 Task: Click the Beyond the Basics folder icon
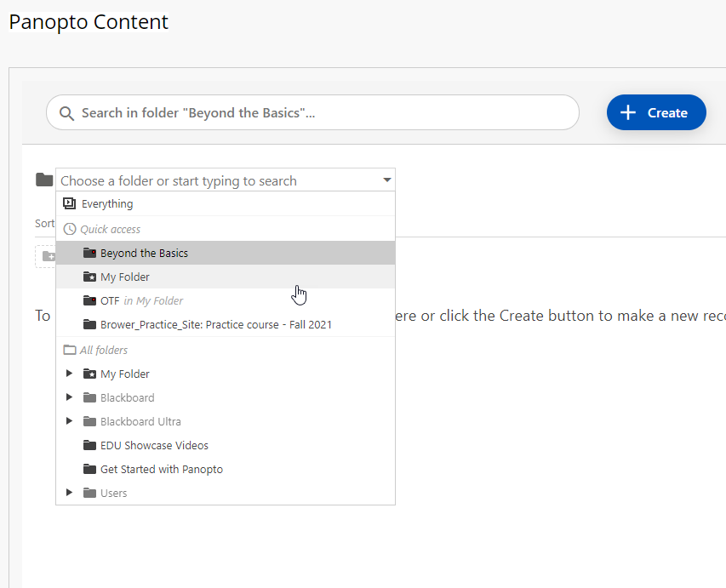tap(89, 253)
